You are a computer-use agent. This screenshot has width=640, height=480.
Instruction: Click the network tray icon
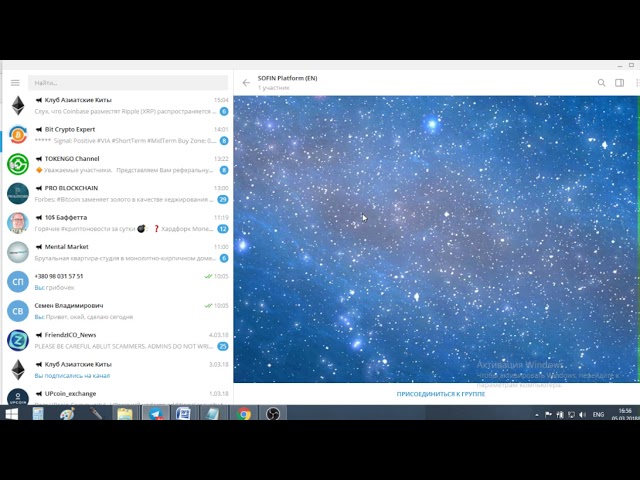tap(571, 415)
